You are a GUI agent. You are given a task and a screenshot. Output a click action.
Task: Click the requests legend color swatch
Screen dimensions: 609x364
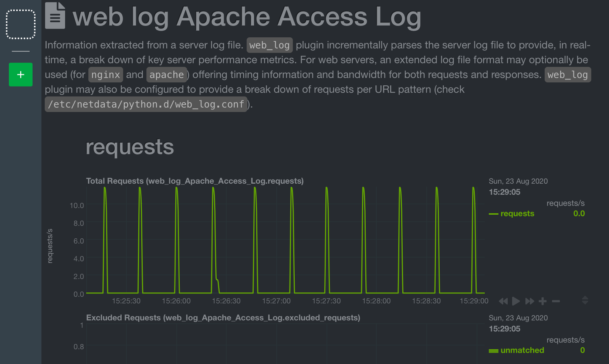[493, 213]
